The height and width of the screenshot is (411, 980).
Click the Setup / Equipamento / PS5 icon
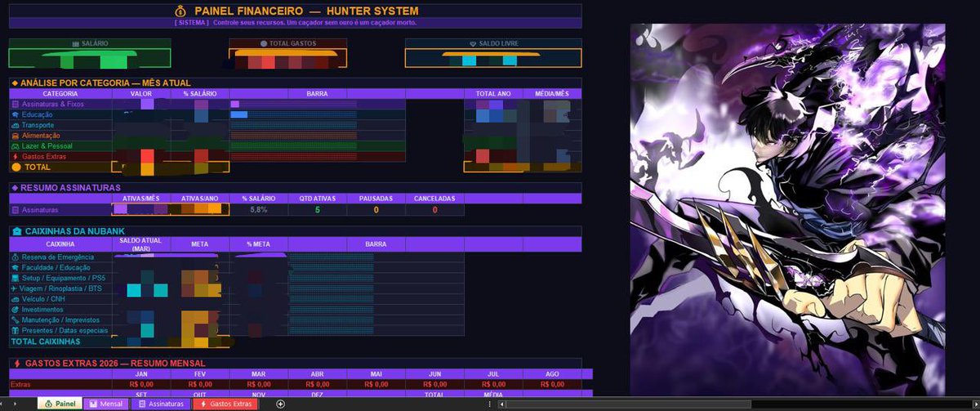point(15,279)
